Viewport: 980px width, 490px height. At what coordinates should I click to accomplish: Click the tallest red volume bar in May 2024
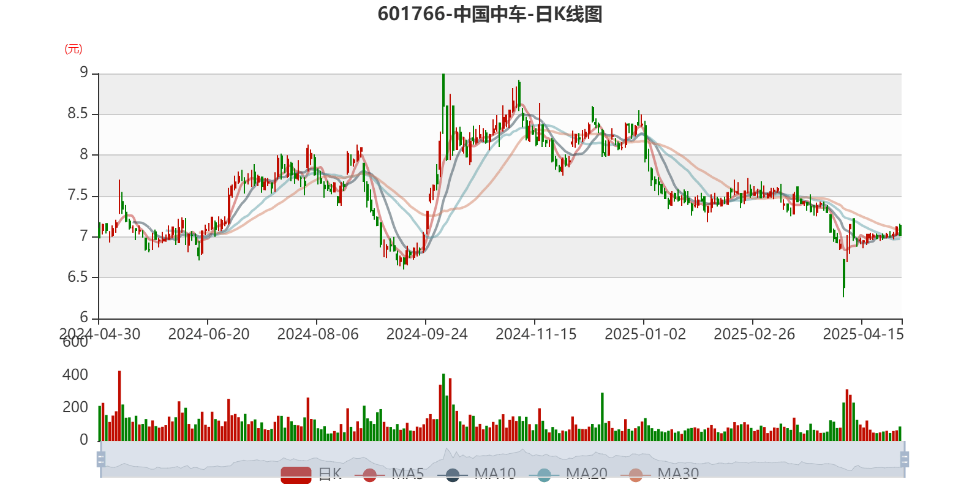pos(119,405)
